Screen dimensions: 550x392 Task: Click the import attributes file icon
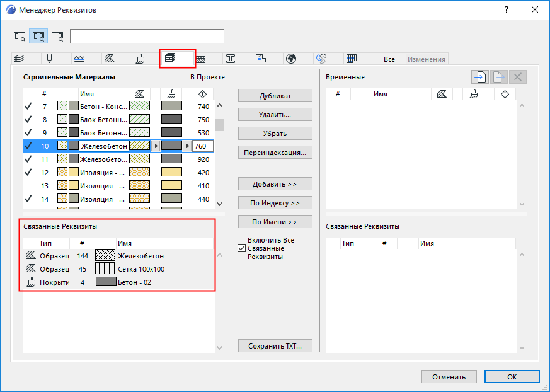[x=480, y=77]
